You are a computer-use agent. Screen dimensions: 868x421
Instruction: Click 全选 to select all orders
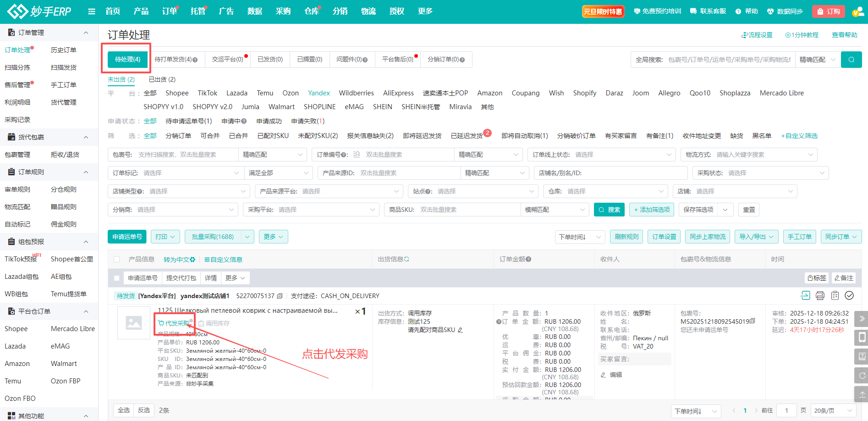point(124,410)
